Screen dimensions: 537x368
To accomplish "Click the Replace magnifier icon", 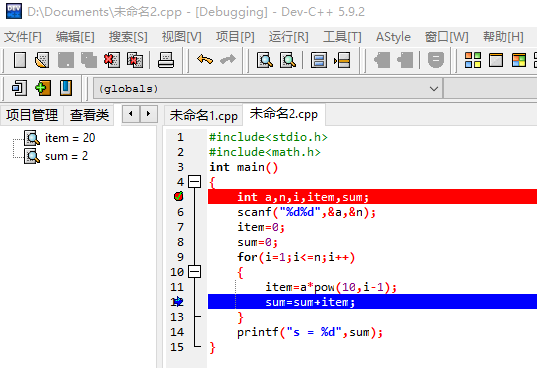I will point(288,61).
